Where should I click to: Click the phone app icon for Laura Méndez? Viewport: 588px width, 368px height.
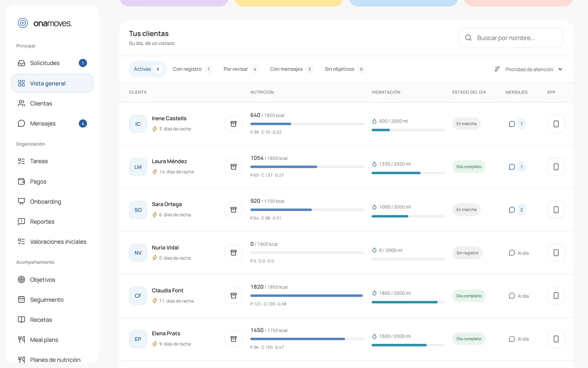(556, 167)
